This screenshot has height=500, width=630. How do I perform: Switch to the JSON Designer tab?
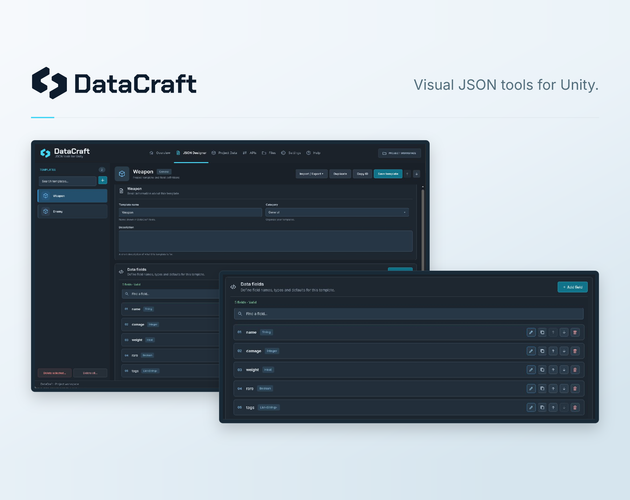coord(191,153)
